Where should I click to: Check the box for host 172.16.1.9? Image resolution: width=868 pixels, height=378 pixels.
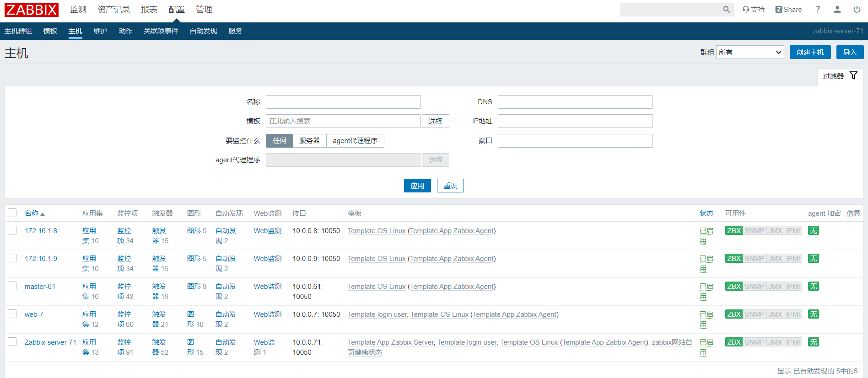[12, 258]
